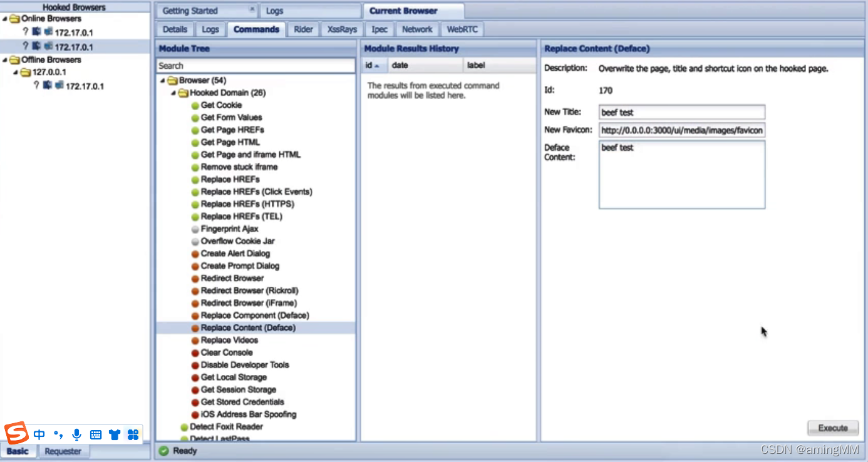
Task: Collapse the Offline Browsers tree node
Action: click(6, 60)
